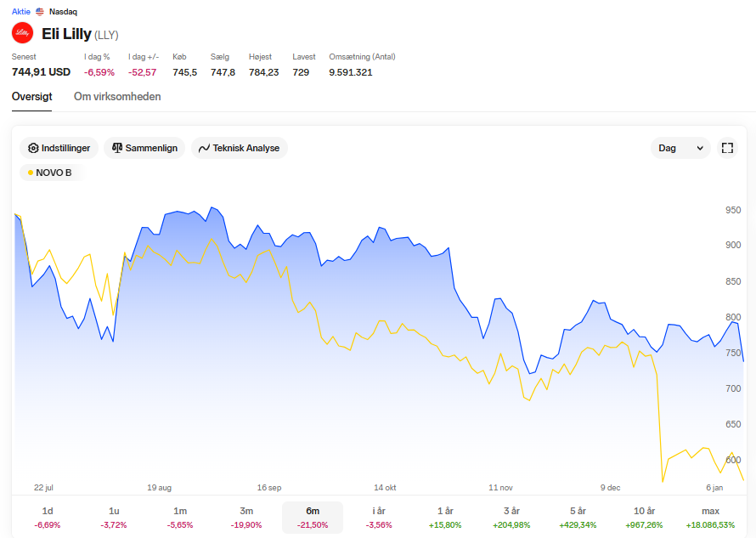Follow the Aktie breadcrumb link

click(20, 12)
